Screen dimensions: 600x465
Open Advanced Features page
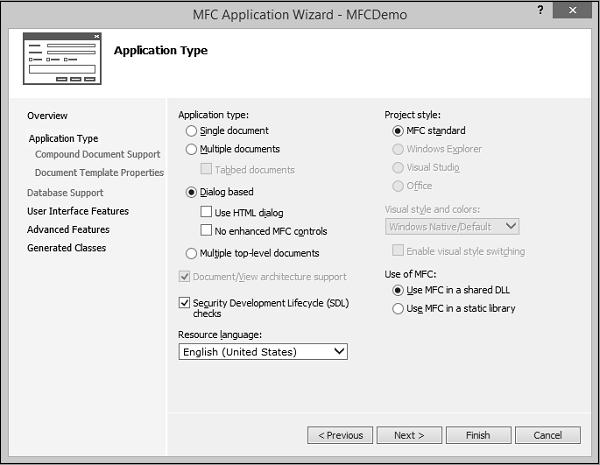coord(68,229)
